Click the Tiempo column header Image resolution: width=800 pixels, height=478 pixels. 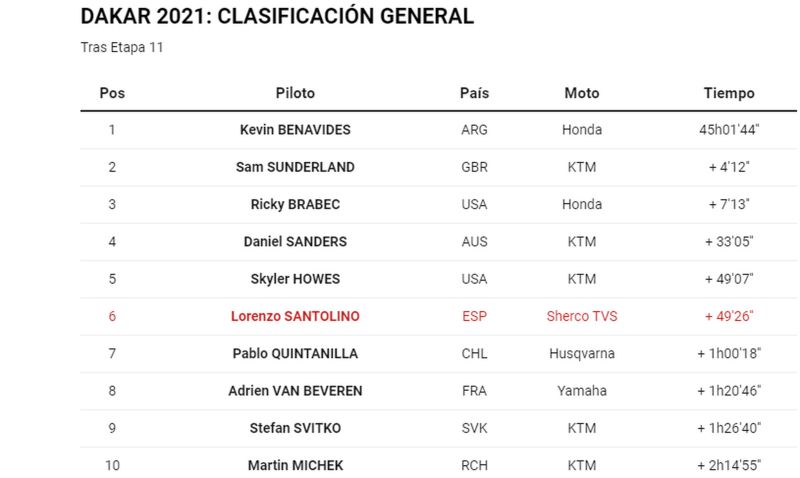click(x=729, y=93)
